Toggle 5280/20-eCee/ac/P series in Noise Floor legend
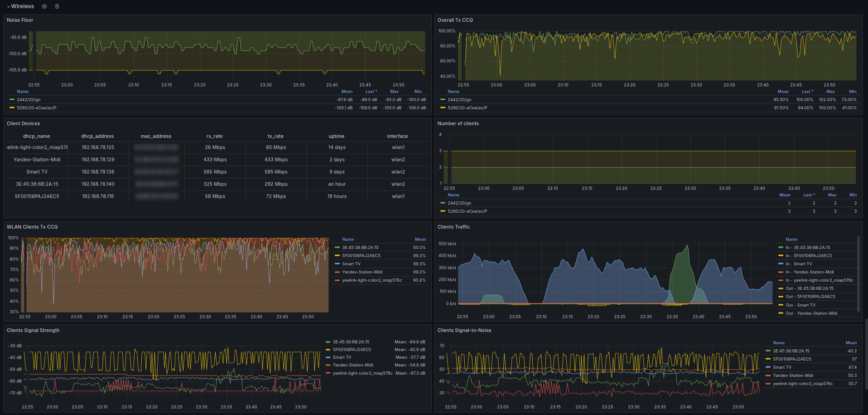This screenshot has height=415, width=868. pyautogui.click(x=37, y=108)
